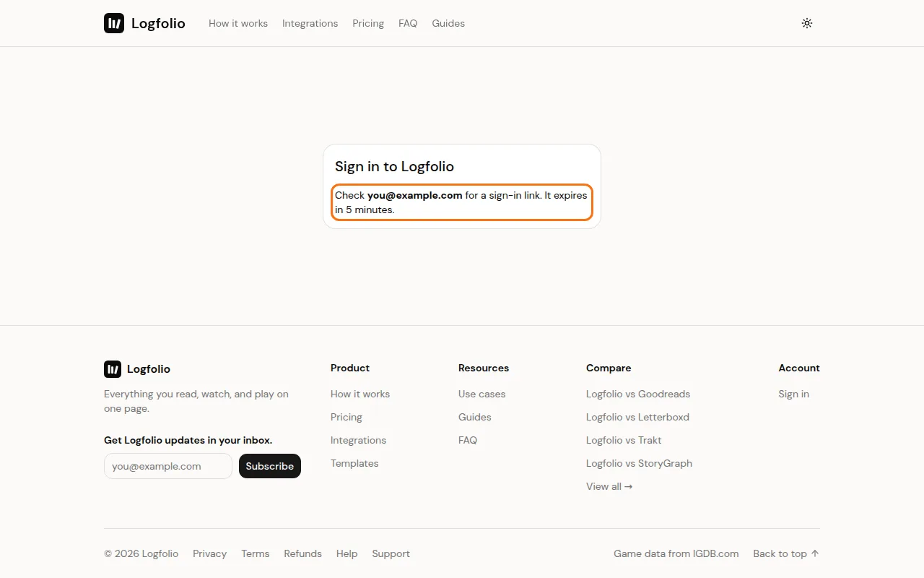Open Logfolio vs StoryGraph comparison
Screen dimensions: 924x578
[x=639, y=463]
